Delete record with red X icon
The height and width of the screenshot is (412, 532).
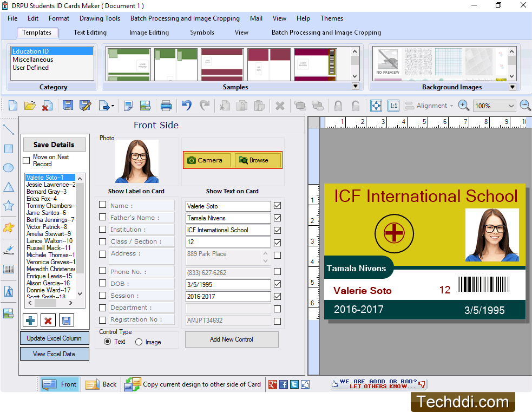pyautogui.click(x=48, y=320)
